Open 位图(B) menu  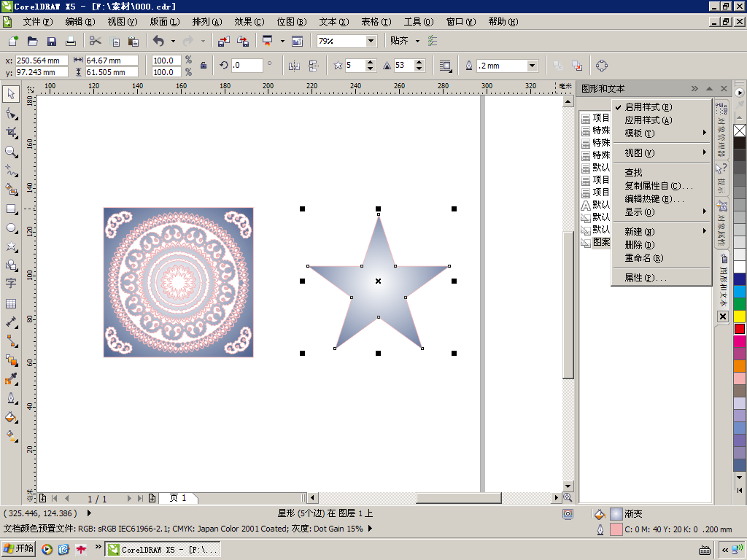(x=292, y=21)
